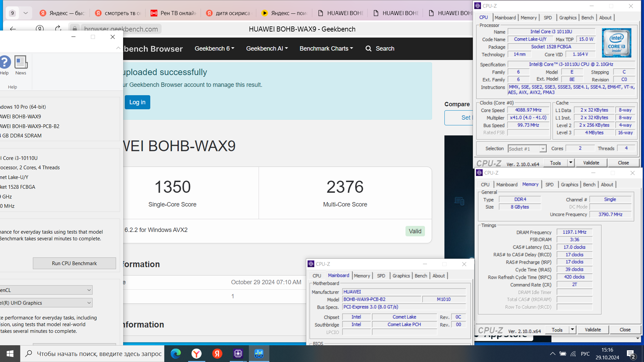This screenshot has height=362, width=644.
Task: Click Close button in Memory CPU-Z window
Action: 625,330
